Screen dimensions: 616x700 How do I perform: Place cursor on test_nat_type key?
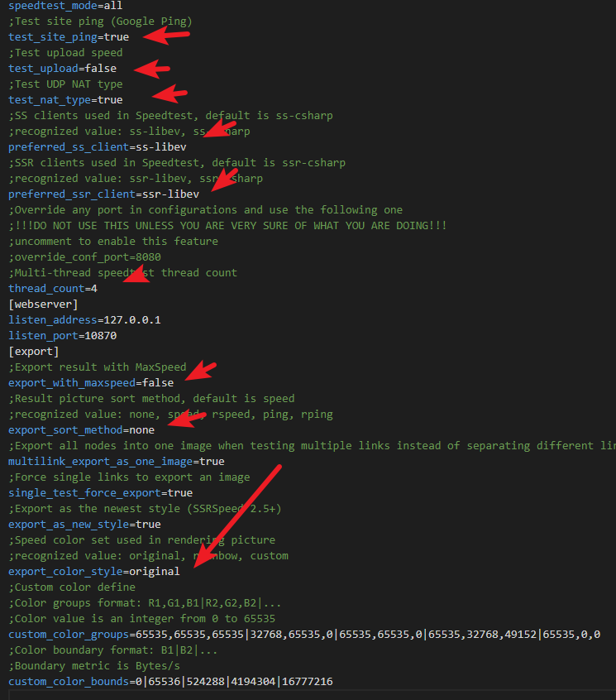pos(49,100)
